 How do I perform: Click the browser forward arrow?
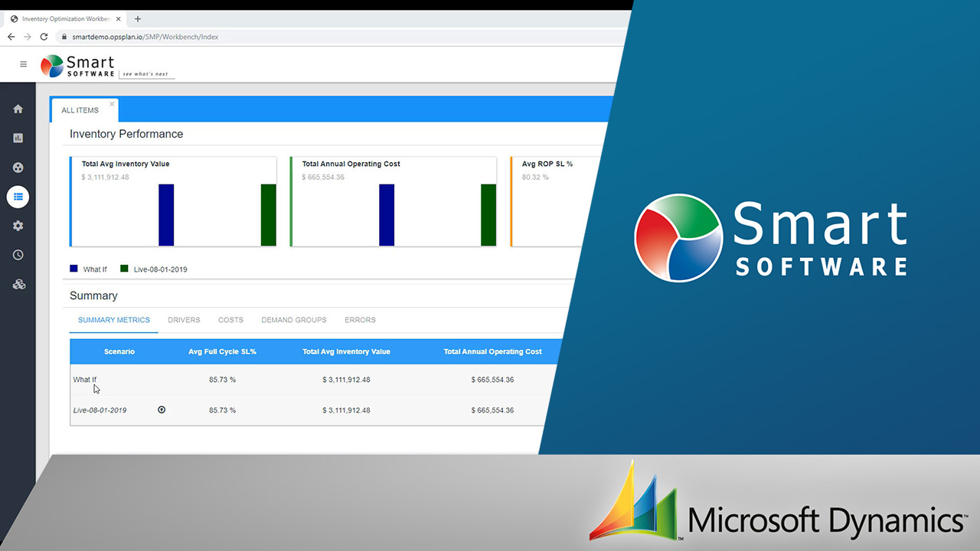pos(28,37)
